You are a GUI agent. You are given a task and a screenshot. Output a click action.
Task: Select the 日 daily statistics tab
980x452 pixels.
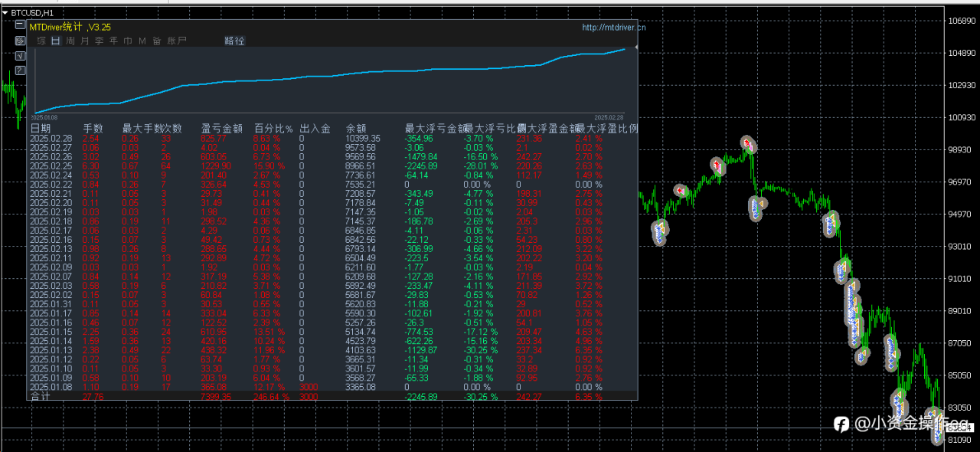coord(56,41)
